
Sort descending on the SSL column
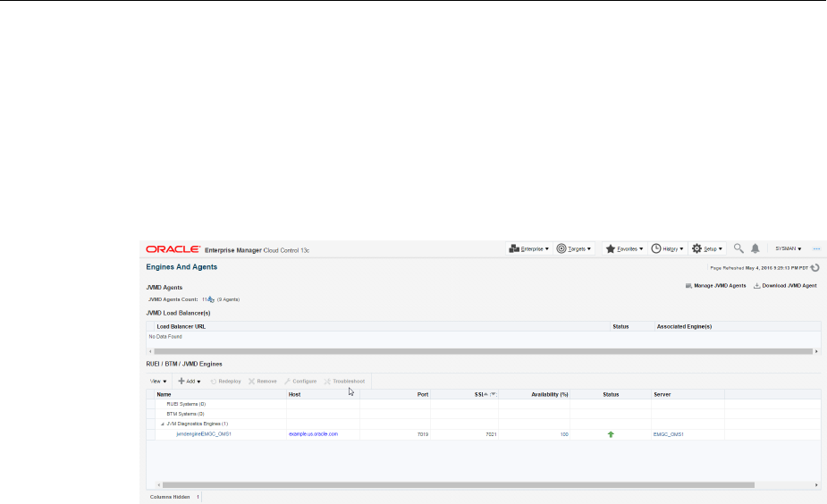[494, 393]
